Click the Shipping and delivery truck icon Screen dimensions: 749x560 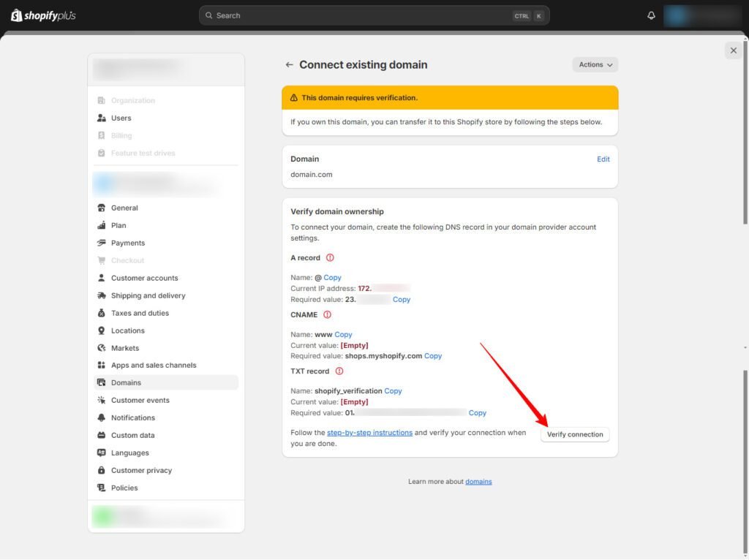(x=101, y=295)
